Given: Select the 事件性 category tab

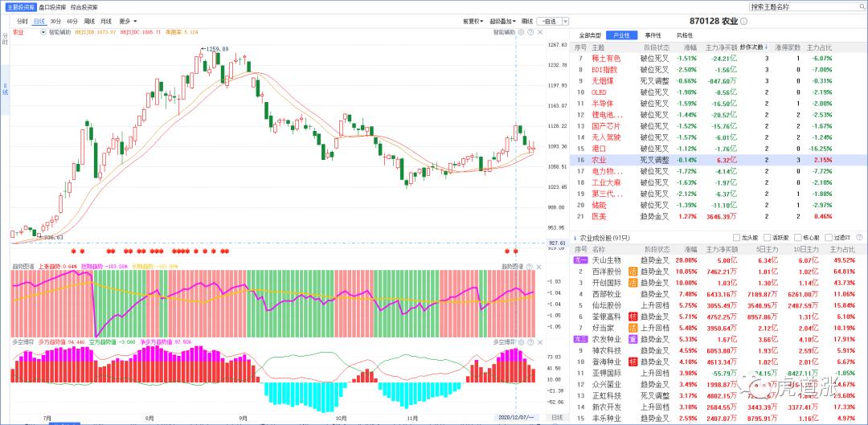Looking at the screenshot, I should (653, 35).
